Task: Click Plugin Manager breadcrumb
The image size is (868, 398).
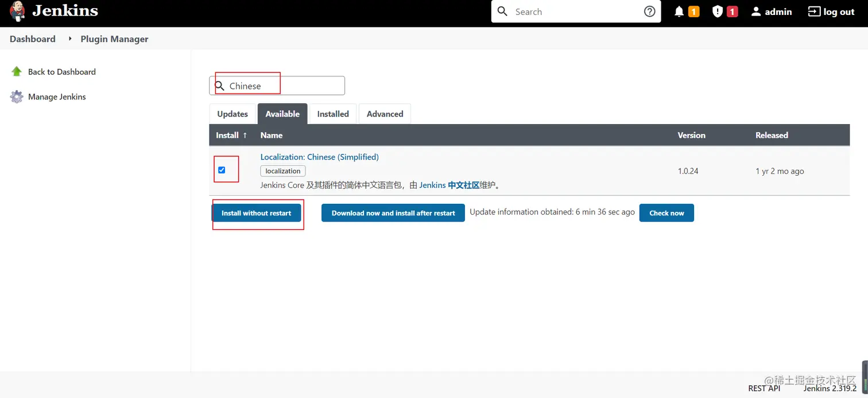Action: coord(114,39)
